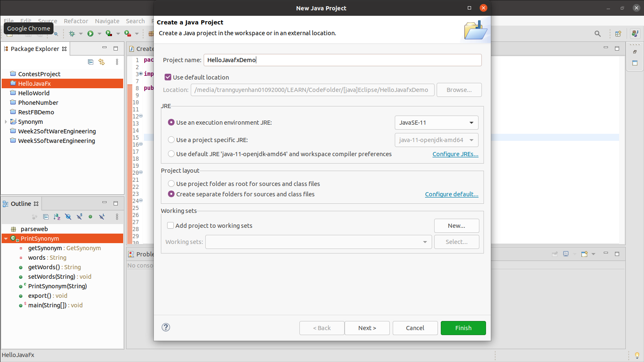Collapse all in Package Explorer
The width and height of the screenshot is (644, 362).
91,62
